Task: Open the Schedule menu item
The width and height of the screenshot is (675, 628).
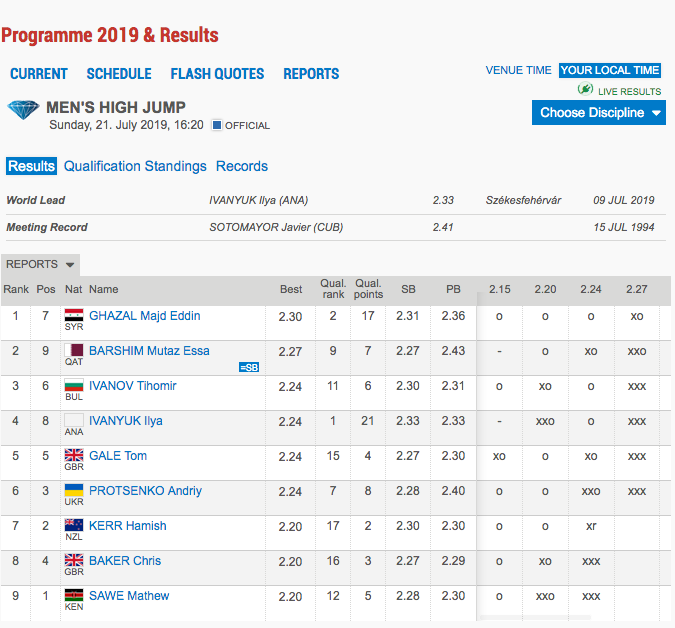Action: point(119,74)
